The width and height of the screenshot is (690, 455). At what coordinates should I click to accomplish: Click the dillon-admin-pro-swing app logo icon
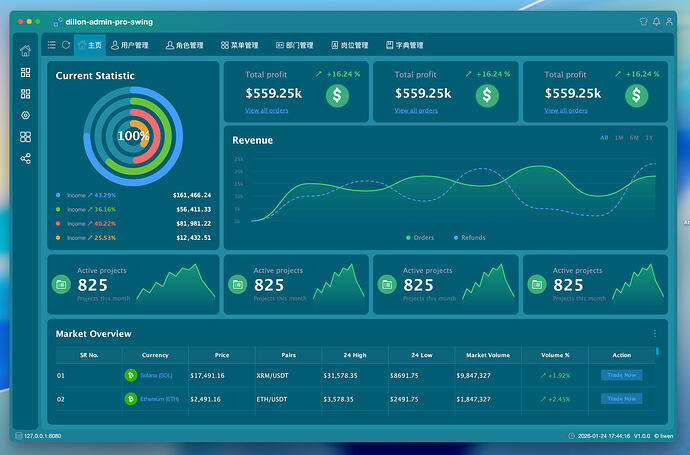58,22
